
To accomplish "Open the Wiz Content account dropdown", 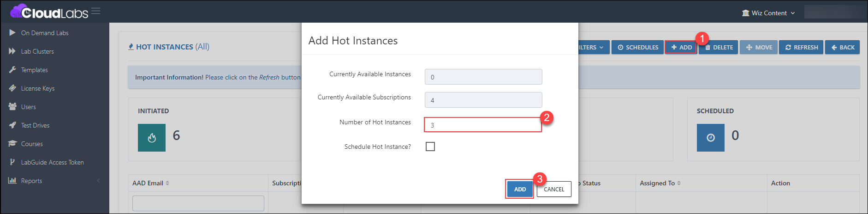I will coord(768,13).
